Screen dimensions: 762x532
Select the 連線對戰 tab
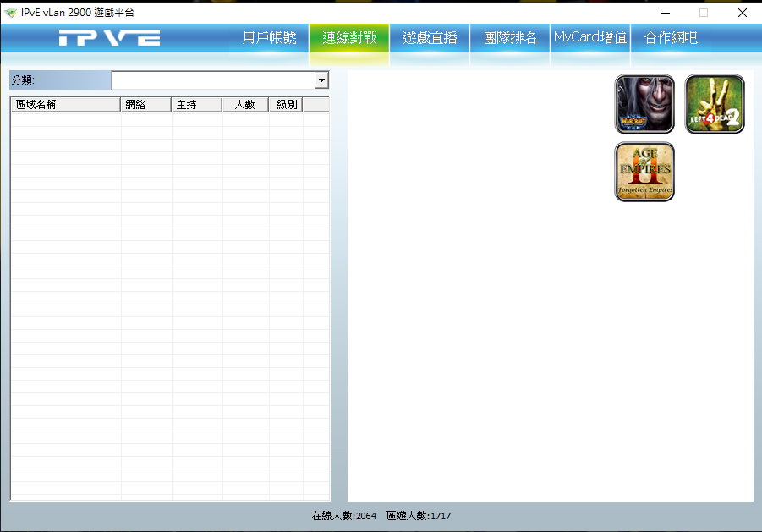coord(349,38)
